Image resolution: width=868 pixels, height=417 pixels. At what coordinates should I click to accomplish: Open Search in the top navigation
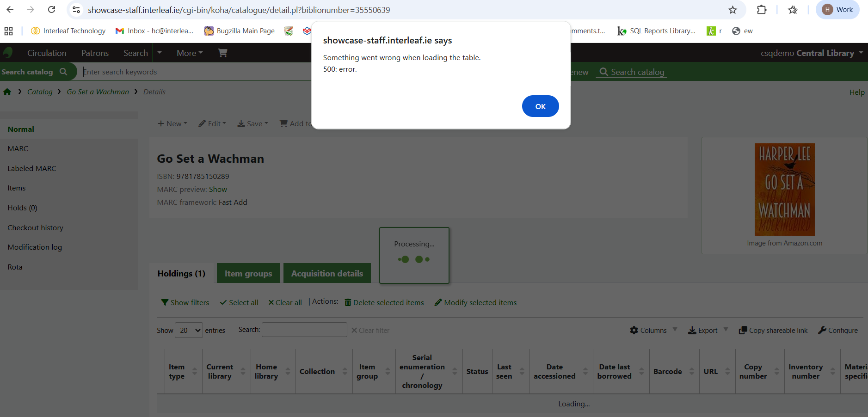(135, 53)
